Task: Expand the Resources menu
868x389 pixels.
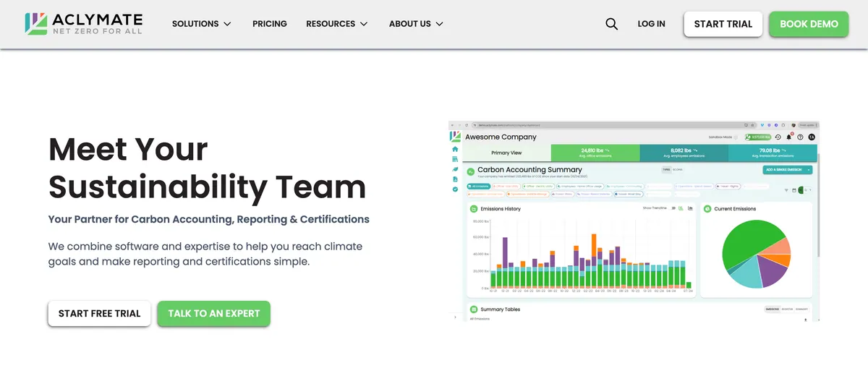Action: (x=337, y=24)
